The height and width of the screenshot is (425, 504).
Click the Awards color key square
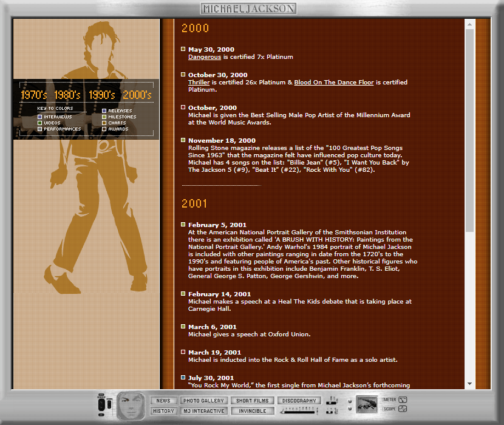coord(104,129)
